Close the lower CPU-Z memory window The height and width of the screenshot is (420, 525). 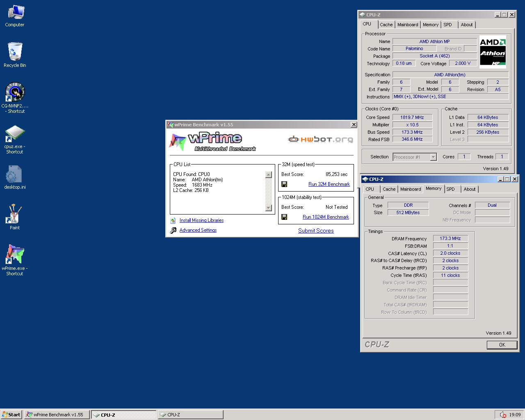[515, 179]
